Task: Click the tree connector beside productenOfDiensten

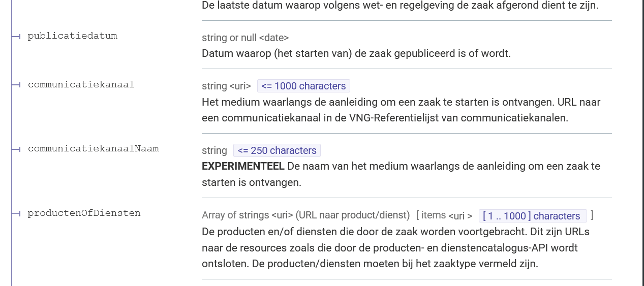Action: (x=16, y=214)
